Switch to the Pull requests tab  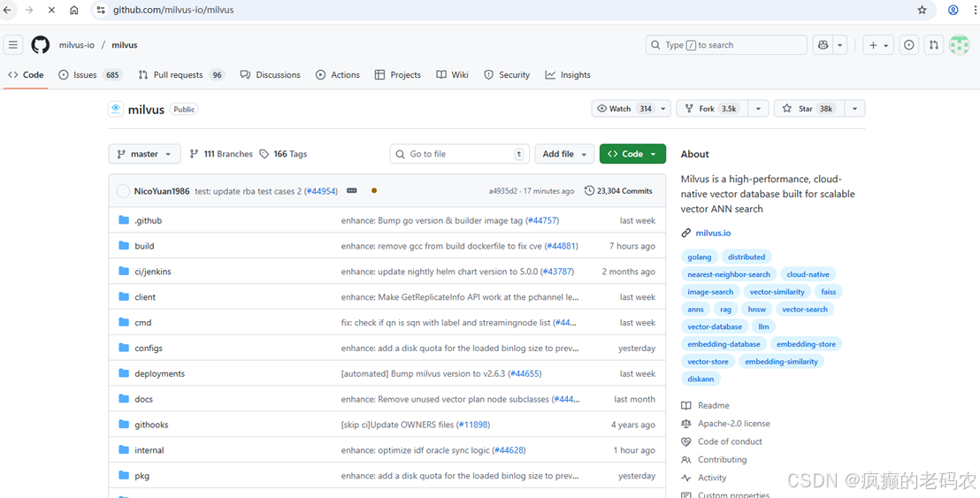181,75
